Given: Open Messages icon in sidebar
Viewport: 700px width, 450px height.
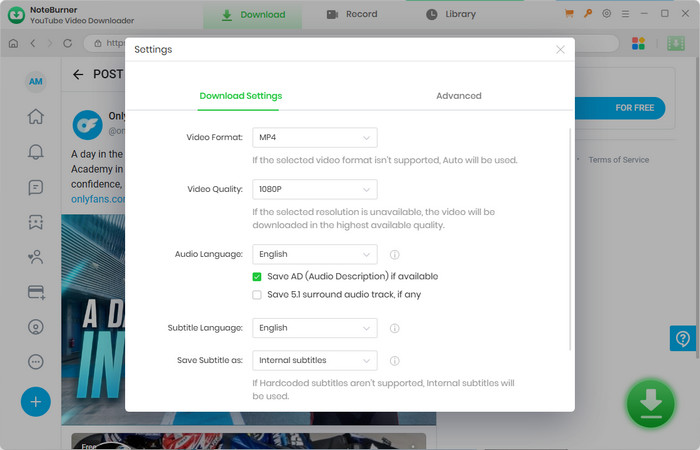Looking at the screenshot, I should (36, 187).
